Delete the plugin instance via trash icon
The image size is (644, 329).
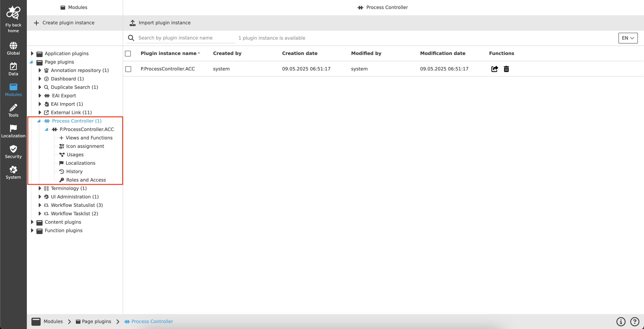point(506,69)
